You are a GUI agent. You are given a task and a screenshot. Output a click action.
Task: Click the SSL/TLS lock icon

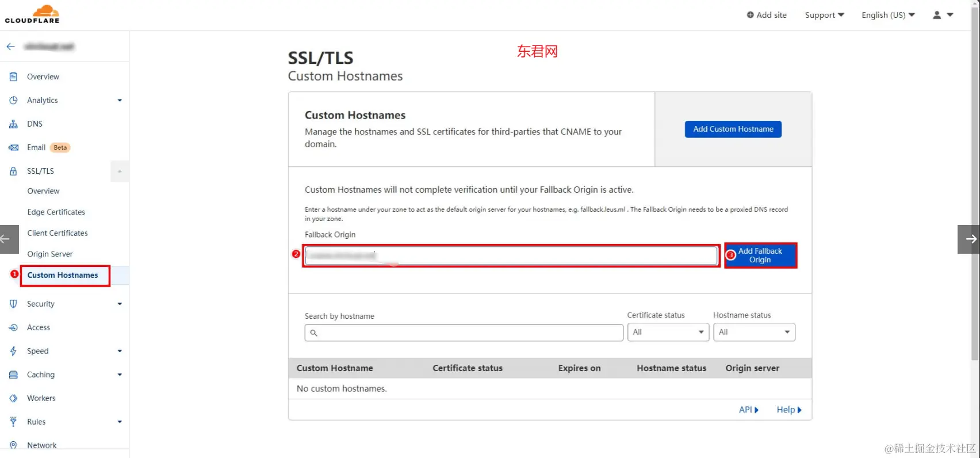[x=13, y=171]
